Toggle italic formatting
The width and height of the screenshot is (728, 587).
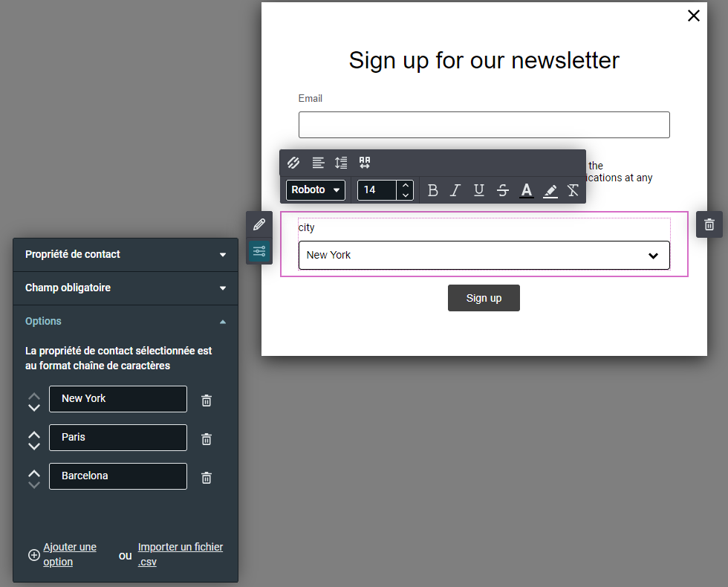pyautogui.click(x=455, y=190)
